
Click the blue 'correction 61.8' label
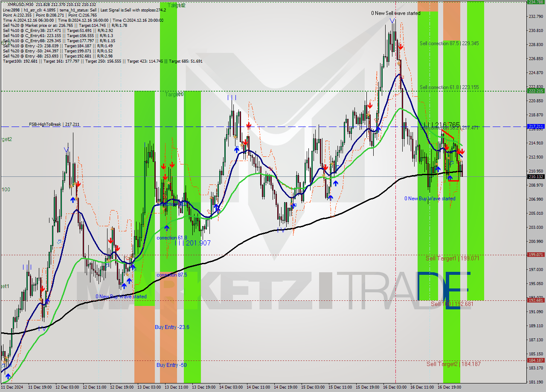click(x=172, y=237)
